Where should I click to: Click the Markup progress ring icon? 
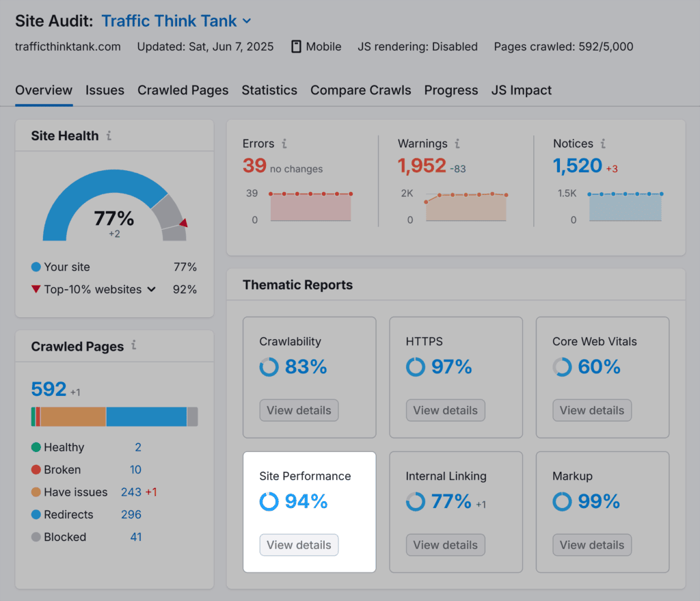coord(561,502)
